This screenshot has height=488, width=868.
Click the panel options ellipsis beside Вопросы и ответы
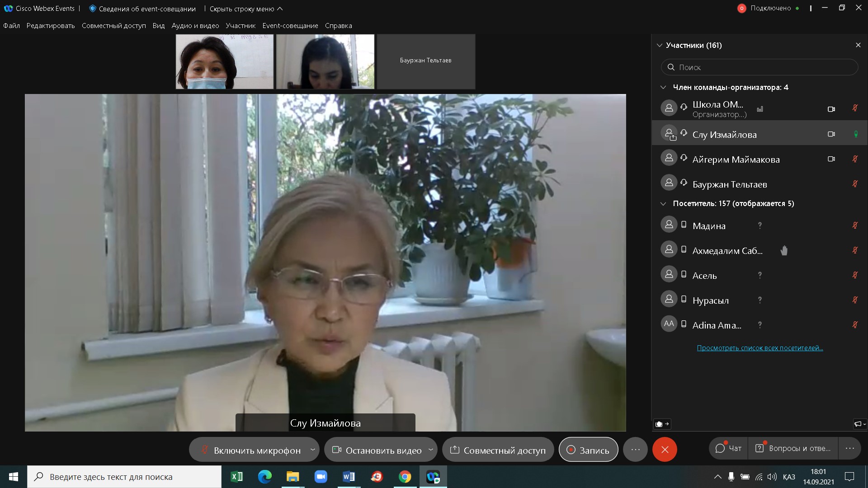click(849, 448)
